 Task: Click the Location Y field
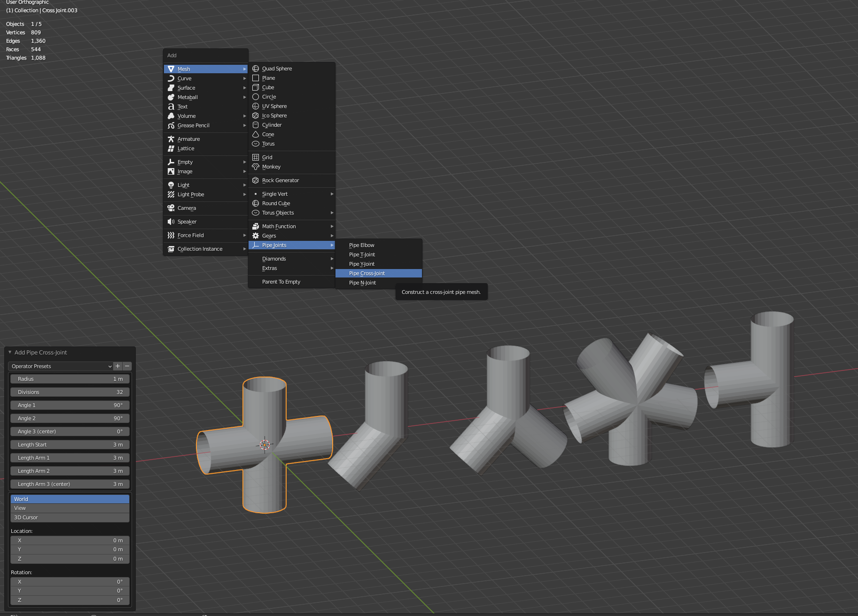point(70,549)
